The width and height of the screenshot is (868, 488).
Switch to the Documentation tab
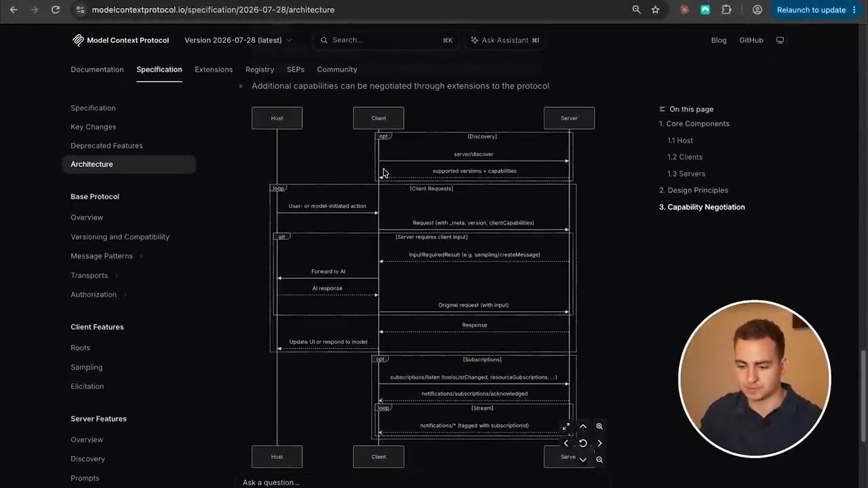pos(97,69)
